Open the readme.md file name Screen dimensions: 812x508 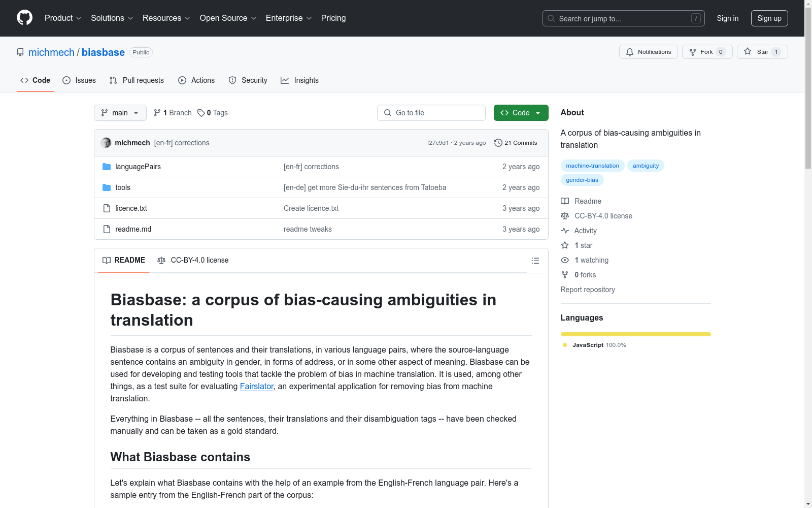[133, 229]
